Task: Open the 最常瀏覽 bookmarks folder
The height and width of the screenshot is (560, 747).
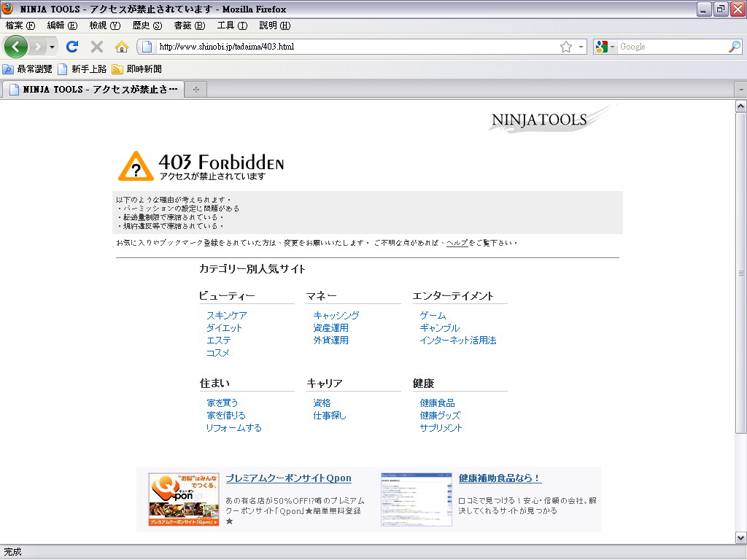Action: tap(28, 69)
